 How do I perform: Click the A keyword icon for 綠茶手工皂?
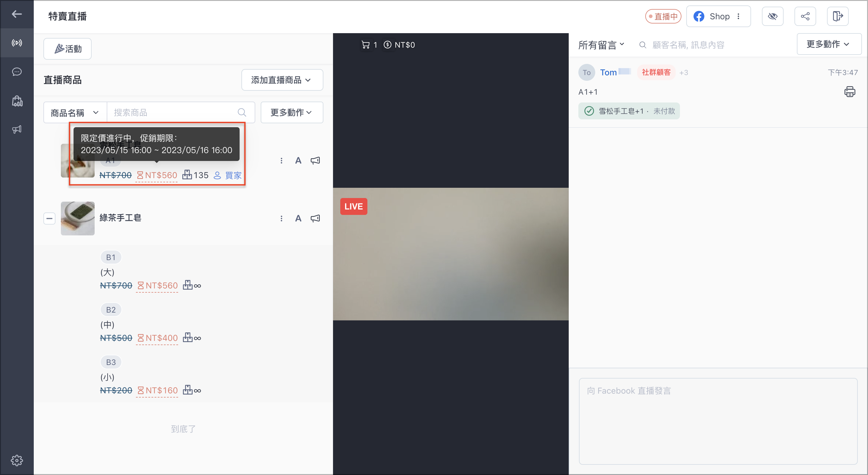click(x=298, y=219)
